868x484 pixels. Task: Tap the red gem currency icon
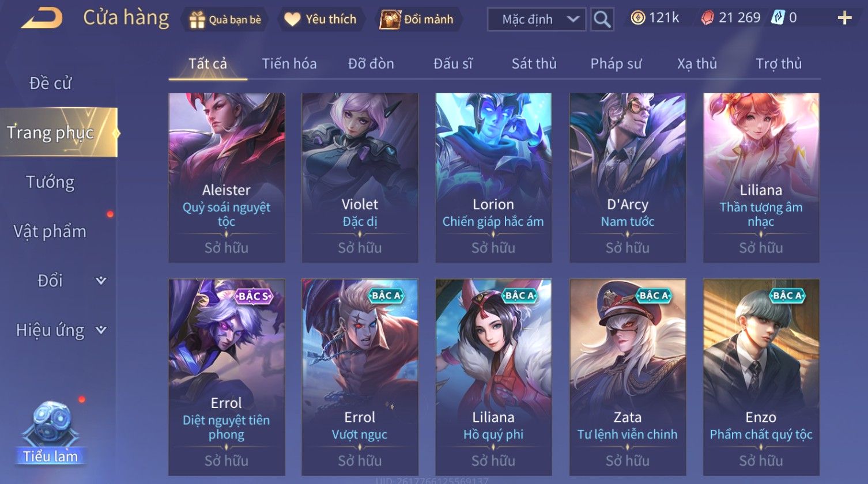pos(707,18)
